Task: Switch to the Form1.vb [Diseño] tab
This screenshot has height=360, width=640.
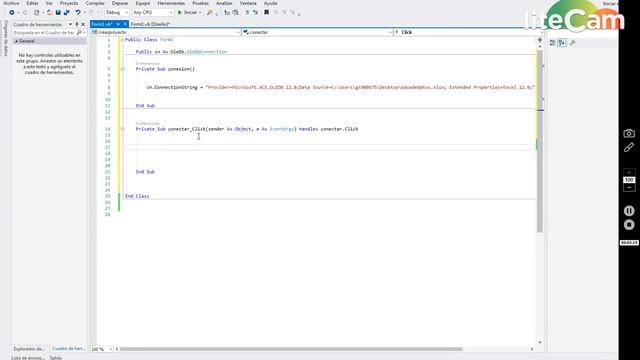Action: click(x=150, y=24)
